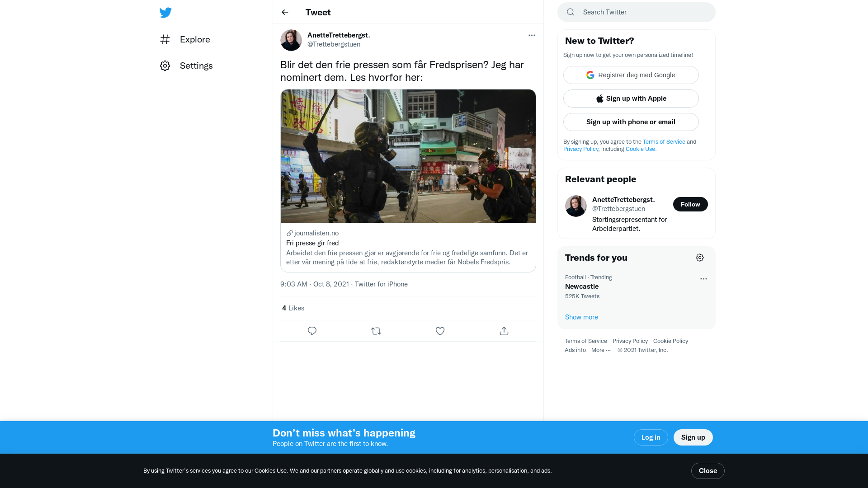The image size is (868, 488).
Task: Open the AnetteTrettebergst. name on the tweet
Action: [x=339, y=35]
